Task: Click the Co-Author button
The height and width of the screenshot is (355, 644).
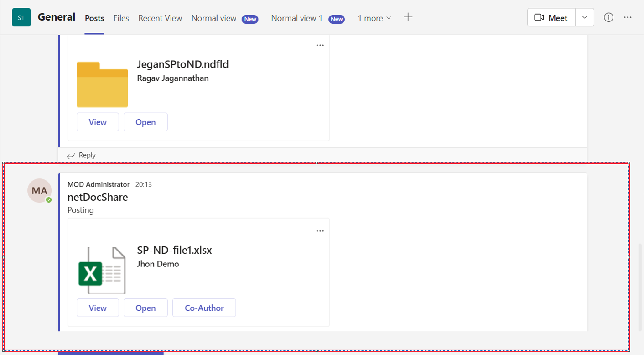Action: pos(204,308)
